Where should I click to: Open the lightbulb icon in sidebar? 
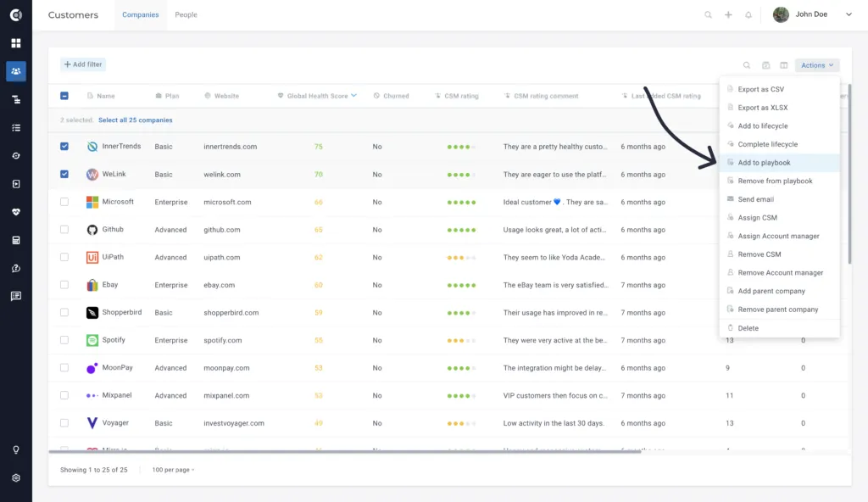pos(16,450)
